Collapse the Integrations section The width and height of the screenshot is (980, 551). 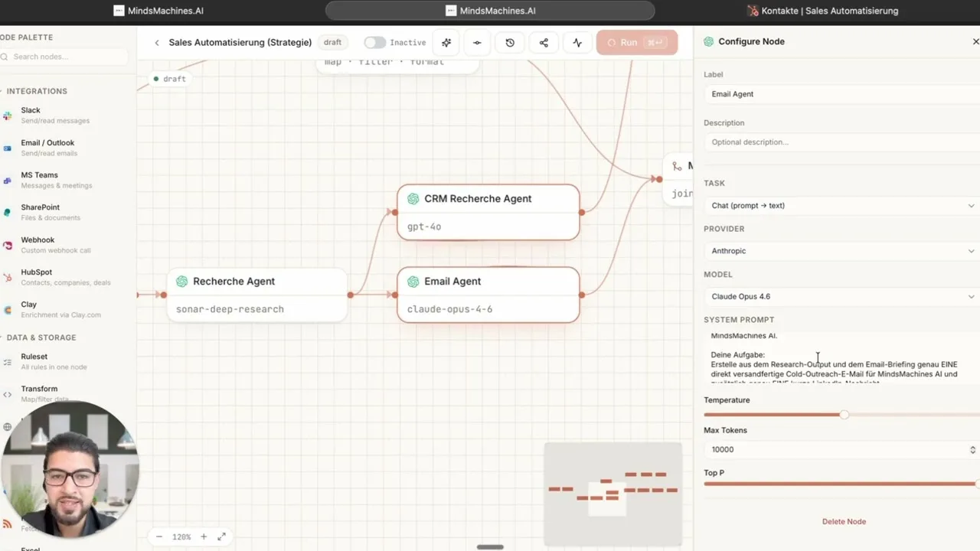click(x=35, y=91)
